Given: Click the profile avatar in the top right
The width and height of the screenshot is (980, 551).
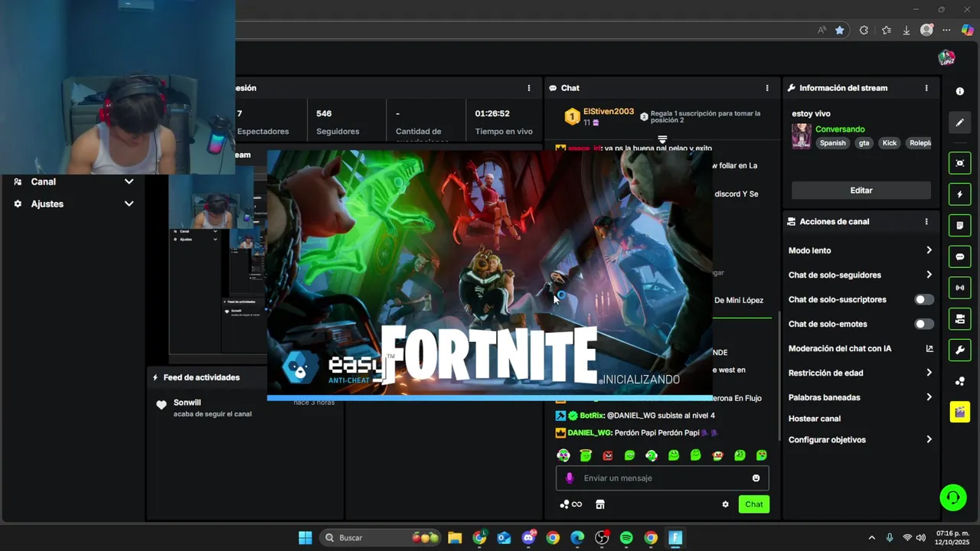Looking at the screenshot, I should [946, 58].
